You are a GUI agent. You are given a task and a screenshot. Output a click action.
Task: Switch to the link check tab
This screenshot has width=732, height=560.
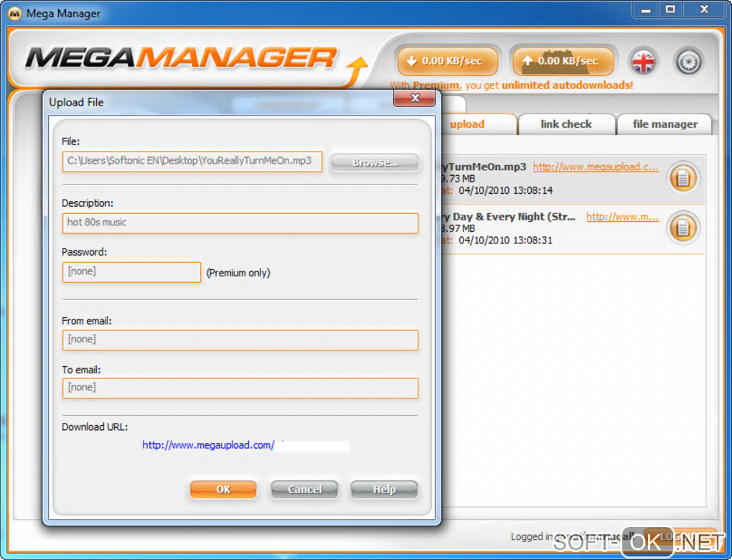(566, 124)
